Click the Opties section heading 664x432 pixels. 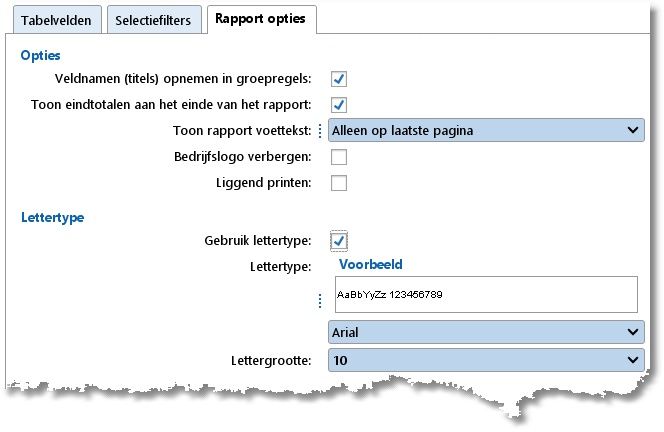(x=40, y=55)
